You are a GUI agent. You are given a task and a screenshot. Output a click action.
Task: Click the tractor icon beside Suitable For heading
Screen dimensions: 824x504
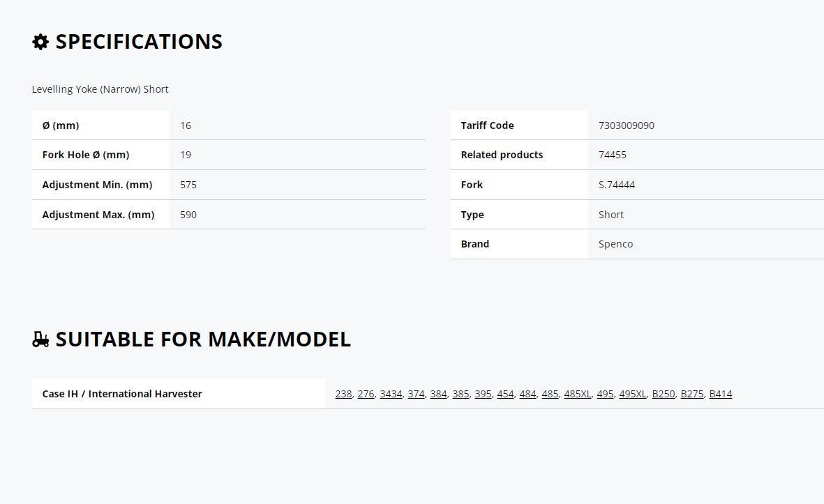pyautogui.click(x=40, y=339)
